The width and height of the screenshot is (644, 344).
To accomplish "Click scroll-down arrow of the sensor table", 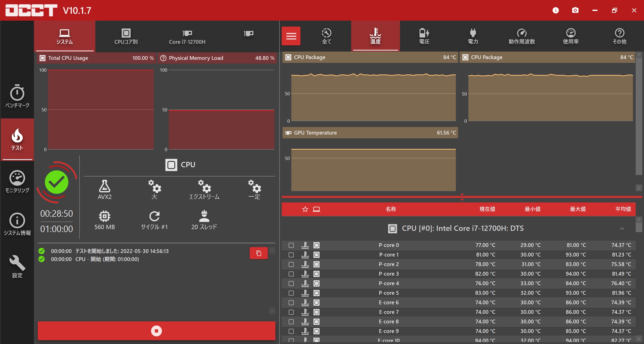I will pos(639,339).
